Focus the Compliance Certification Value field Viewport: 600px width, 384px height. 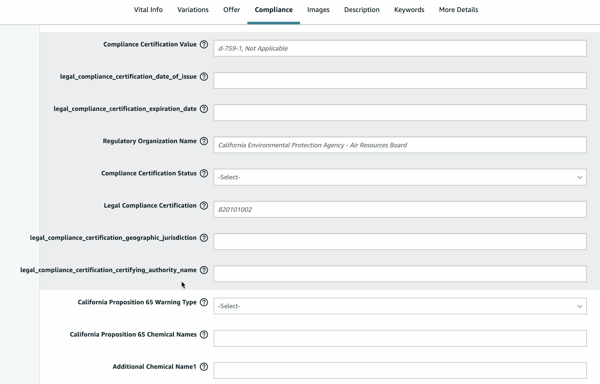[400, 48]
